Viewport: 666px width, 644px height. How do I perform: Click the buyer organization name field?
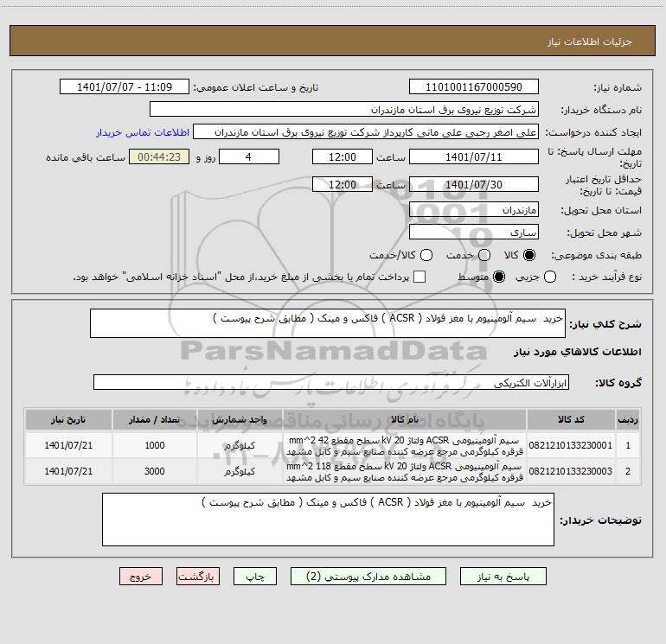click(x=344, y=110)
